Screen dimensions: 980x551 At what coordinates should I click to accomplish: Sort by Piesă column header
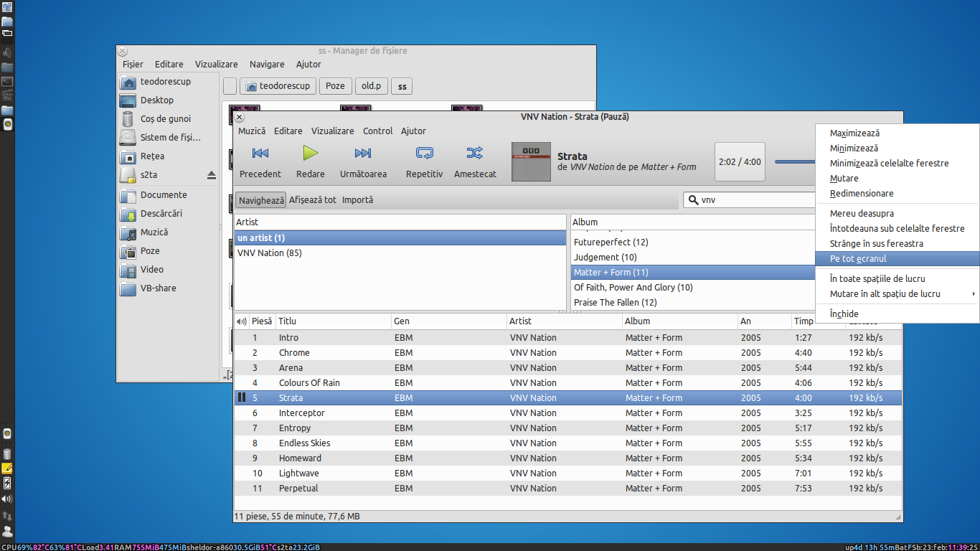[x=262, y=321]
